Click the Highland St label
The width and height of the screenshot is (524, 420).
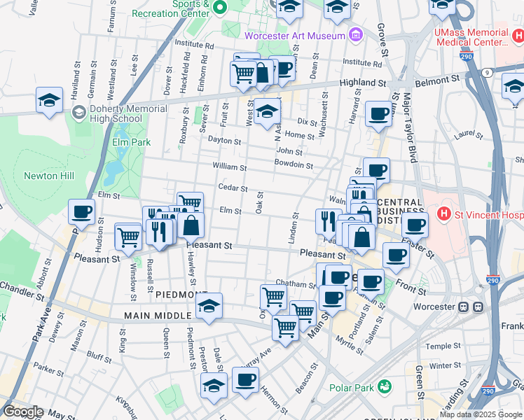coord(363,83)
